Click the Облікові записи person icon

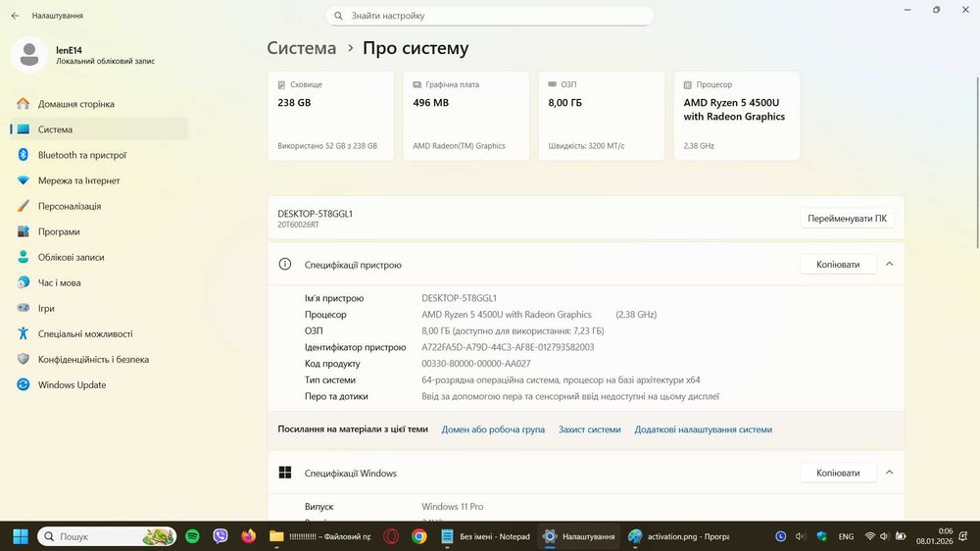(24, 257)
